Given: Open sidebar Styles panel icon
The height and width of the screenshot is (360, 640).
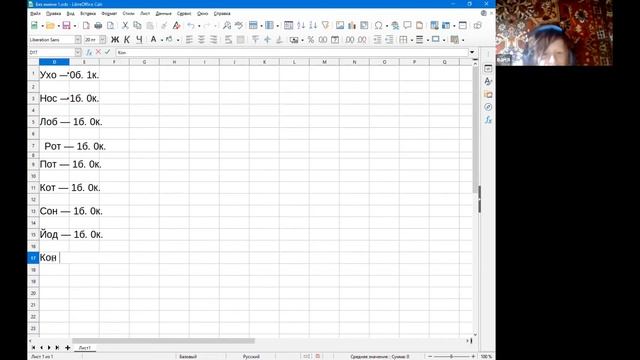Looking at the screenshot, I should [488, 81].
